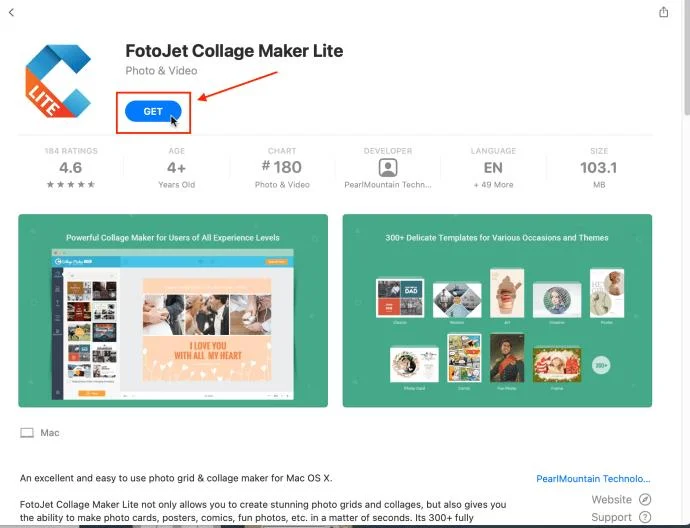Click the Photo & Video category subtitle

[x=161, y=71]
